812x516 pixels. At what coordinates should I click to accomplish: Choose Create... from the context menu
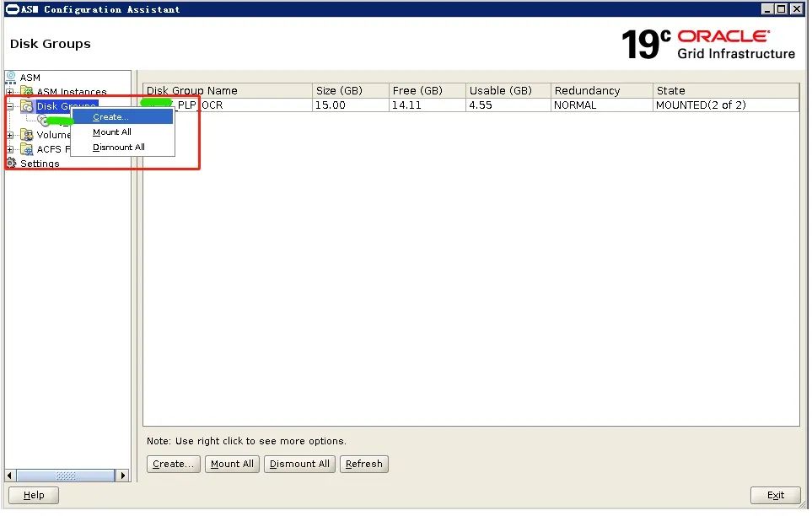122,117
